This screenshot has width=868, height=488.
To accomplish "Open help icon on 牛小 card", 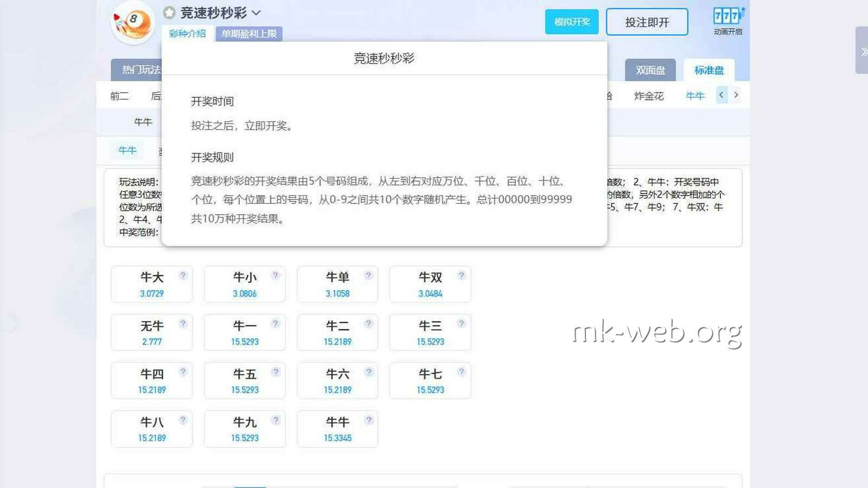I will point(276,275).
